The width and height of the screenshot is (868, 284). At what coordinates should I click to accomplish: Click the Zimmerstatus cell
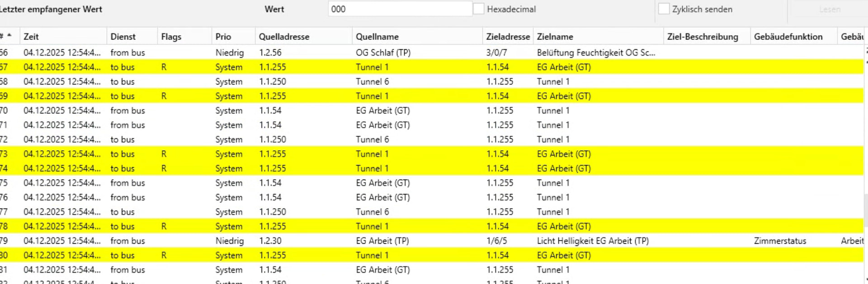point(780,241)
